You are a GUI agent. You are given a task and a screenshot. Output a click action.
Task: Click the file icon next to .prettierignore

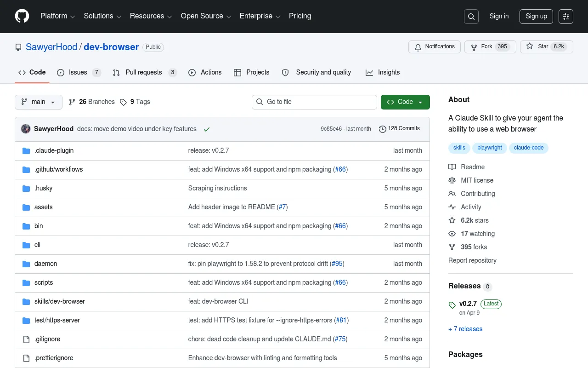pos(26,358)
